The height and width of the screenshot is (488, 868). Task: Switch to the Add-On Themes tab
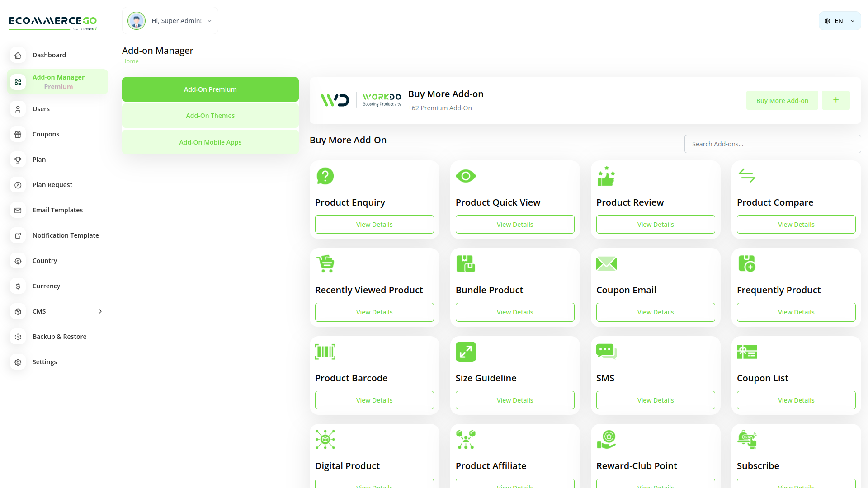[x=210, y=116]
